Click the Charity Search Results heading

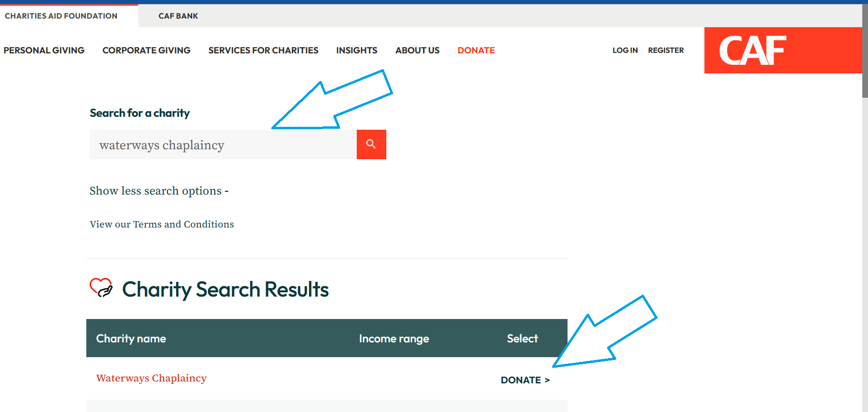[226, 289]
